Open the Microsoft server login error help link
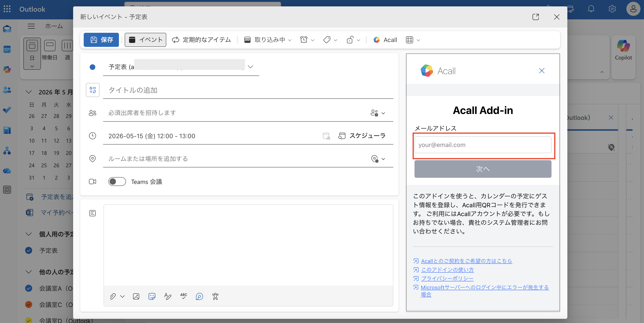644x323 pixels. coord(485,291)
